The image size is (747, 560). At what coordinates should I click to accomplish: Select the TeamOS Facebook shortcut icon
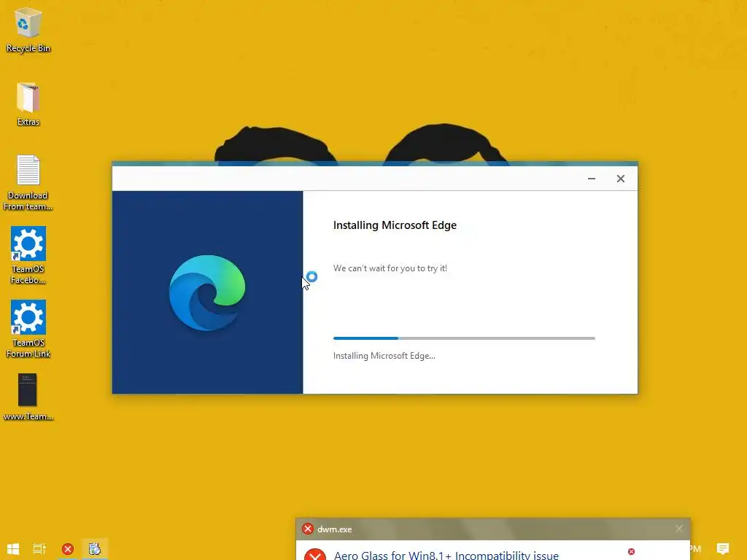click(28, 255)
